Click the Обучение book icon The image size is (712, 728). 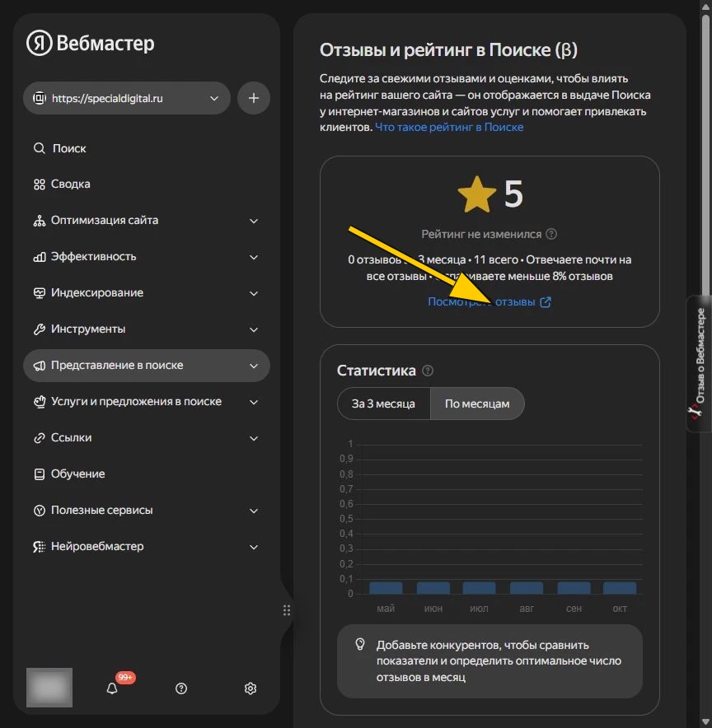coord(40,474)
